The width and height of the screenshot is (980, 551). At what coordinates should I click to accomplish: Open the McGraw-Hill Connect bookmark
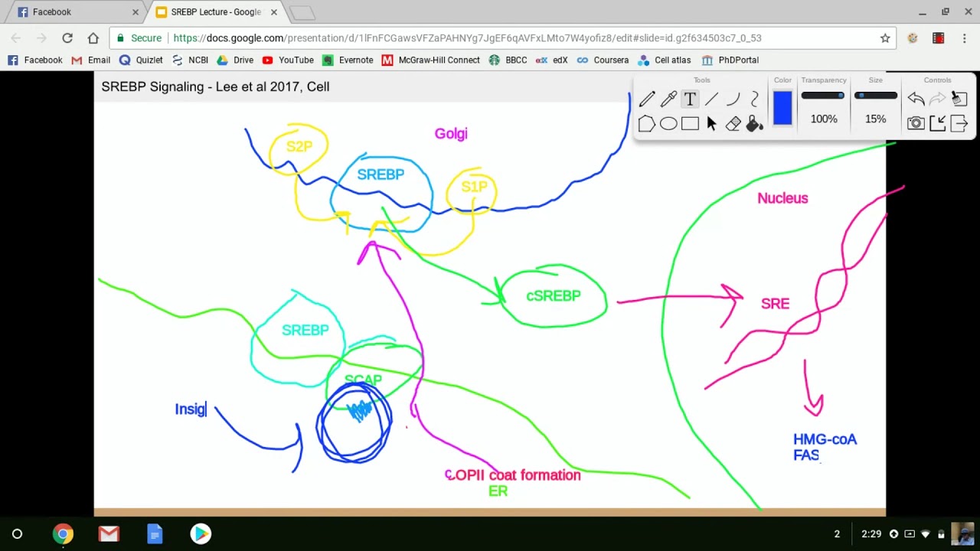tap(430, 60)
